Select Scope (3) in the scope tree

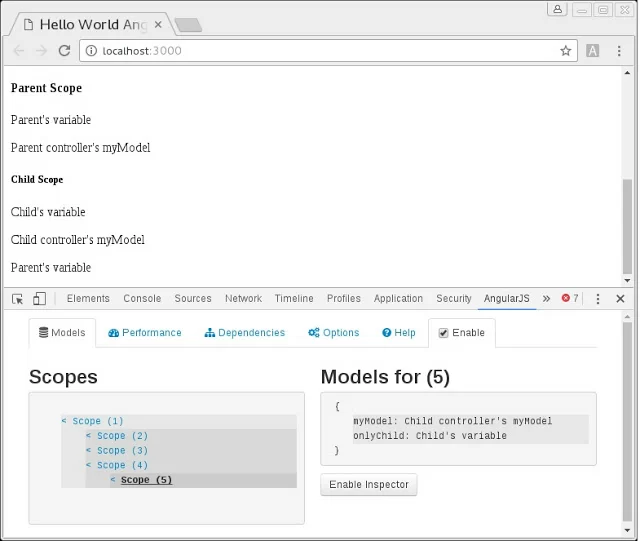[x=122, y=450]
